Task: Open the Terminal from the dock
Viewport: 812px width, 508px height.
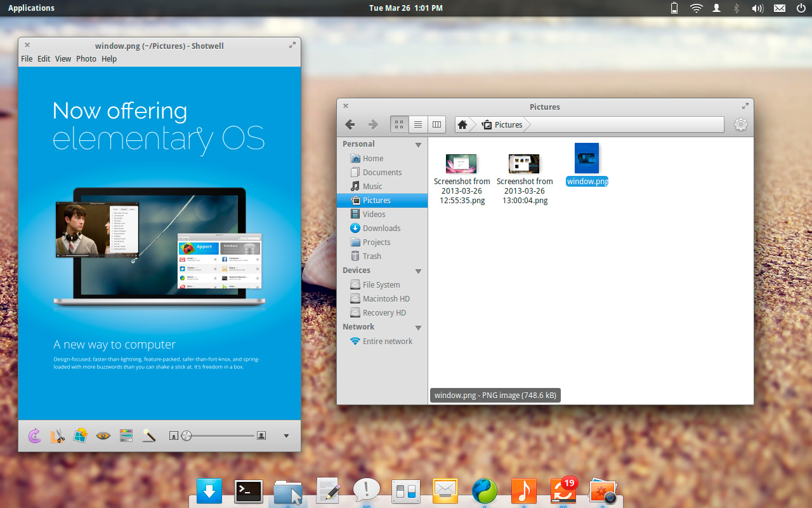Action: pyautogui.click(x=249, y=491)
